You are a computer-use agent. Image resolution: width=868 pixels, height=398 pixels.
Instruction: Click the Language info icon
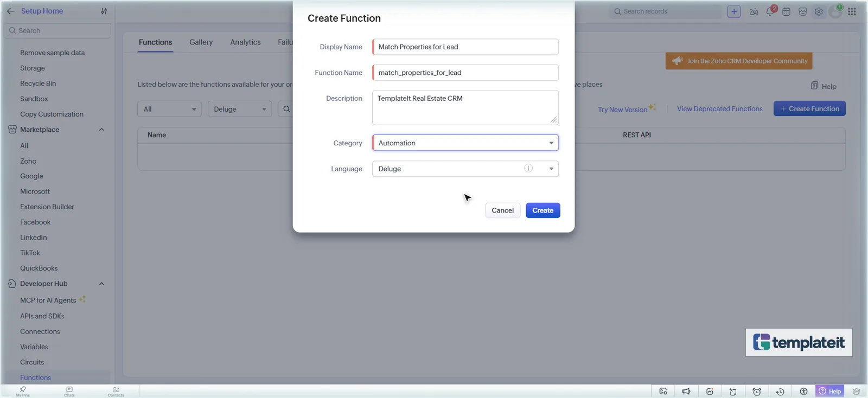pyautogui.click(x=528, y=169)
